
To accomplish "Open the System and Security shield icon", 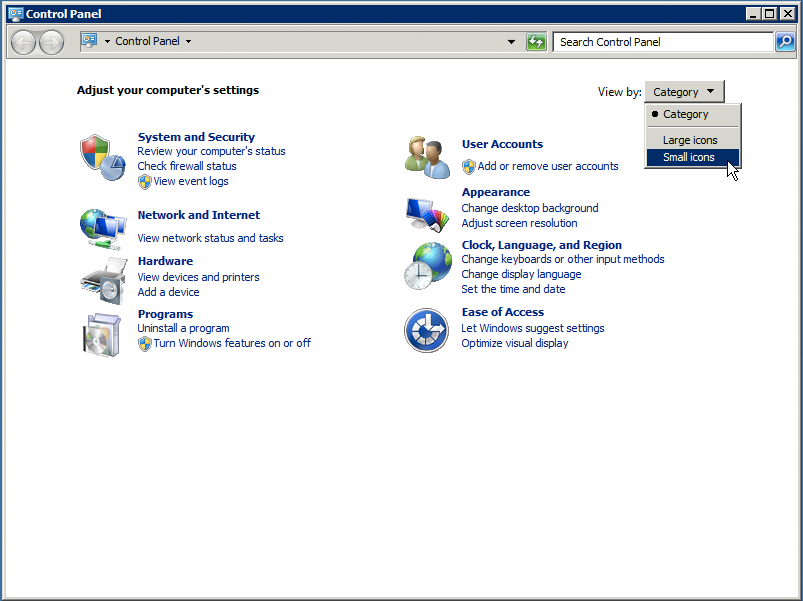I will (x=103, y=157).
